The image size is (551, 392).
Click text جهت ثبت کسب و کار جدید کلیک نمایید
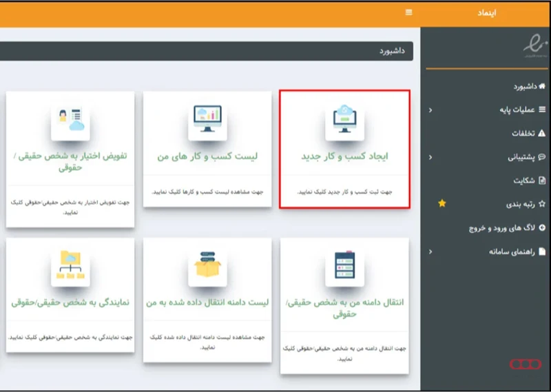click(x=345, y=192)
